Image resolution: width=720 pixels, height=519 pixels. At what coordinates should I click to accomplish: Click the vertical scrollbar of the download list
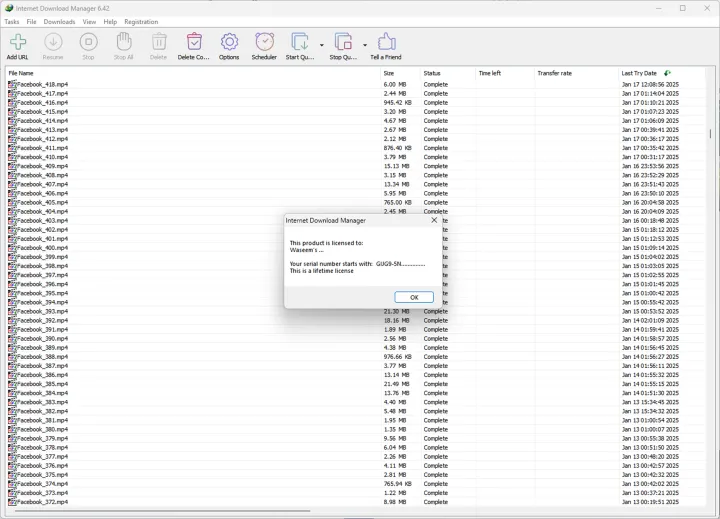(711, 300)
